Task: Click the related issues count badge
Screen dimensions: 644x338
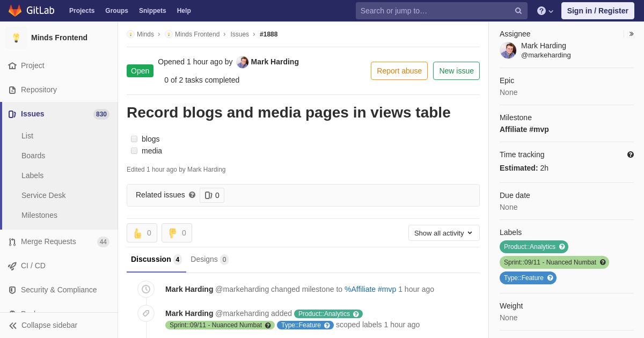Action: [212, 195]
